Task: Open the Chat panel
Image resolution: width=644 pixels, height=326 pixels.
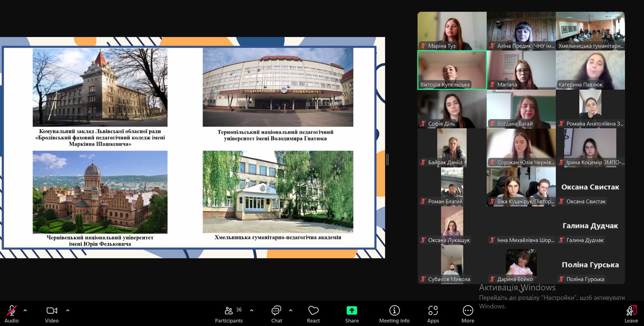Action: [x=277, y=314]
